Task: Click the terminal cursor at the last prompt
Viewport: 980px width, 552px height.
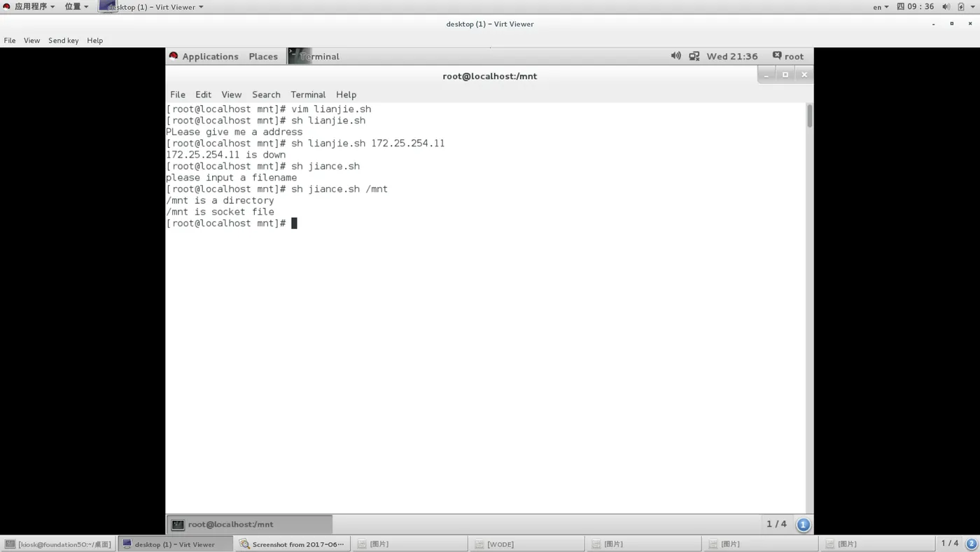Action: pos(294,223)
